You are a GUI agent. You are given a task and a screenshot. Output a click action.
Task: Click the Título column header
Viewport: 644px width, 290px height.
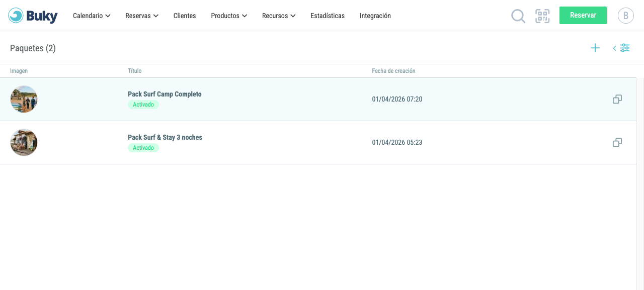(x=135, y=71)
